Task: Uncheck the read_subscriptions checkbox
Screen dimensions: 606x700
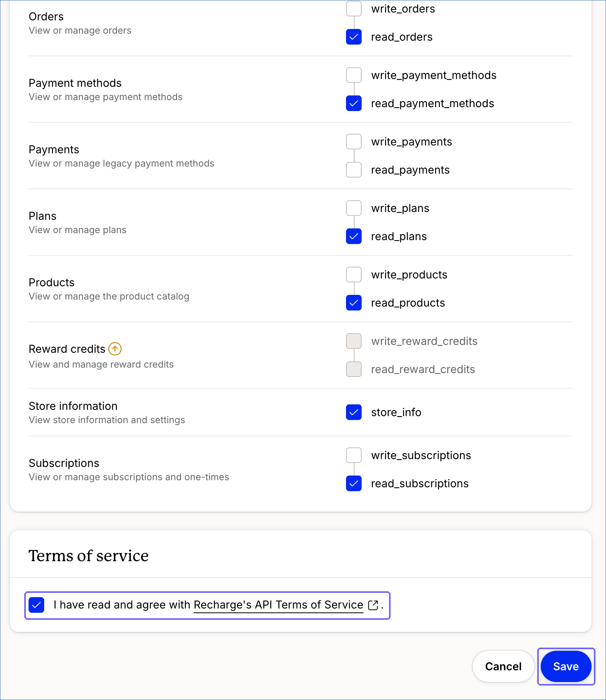Action: tap(354, 483)
